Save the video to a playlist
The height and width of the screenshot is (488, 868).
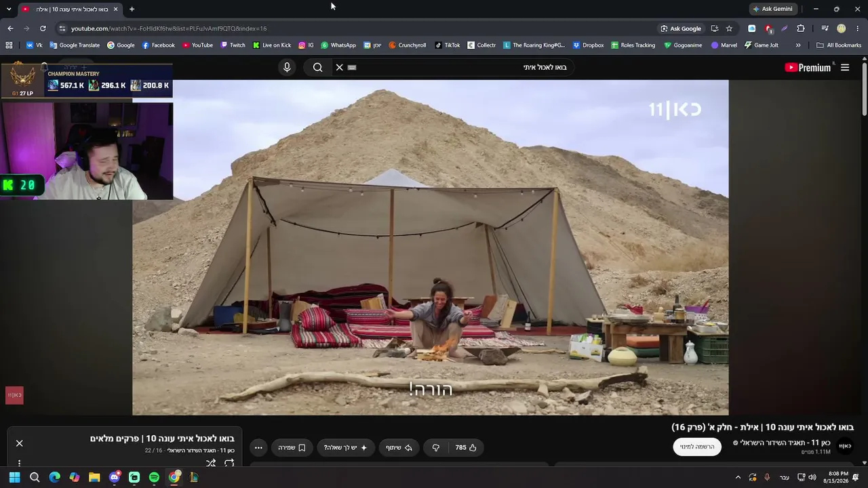tap(292, 447)
